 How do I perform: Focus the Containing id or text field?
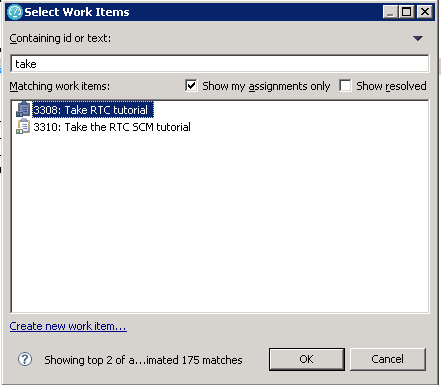[220, 63]
